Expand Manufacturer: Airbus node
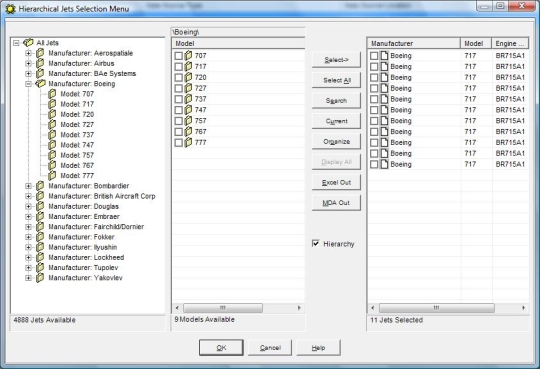The width and height of the screenshot is (540, 369). (x=29, y=63)
